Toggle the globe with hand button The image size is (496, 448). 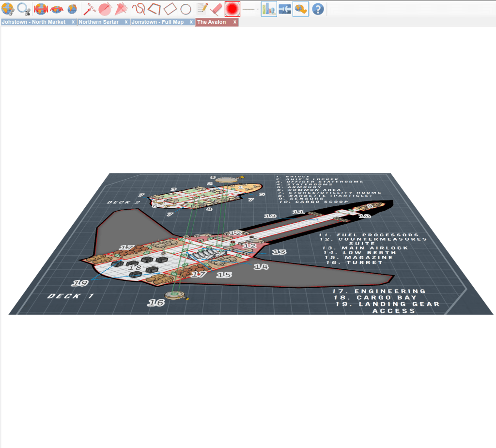tap(300, 9)
